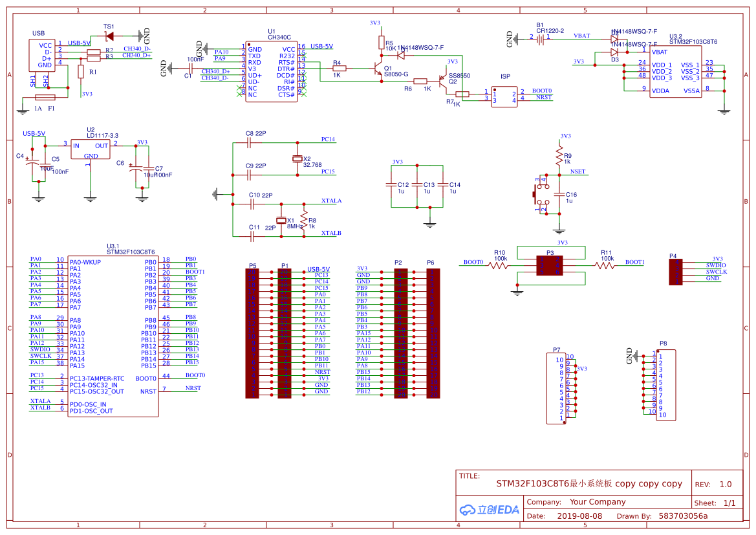756x535 pixels.
Task: Select the 32.768 crystal X2
Action: click(x=297, y=160)
